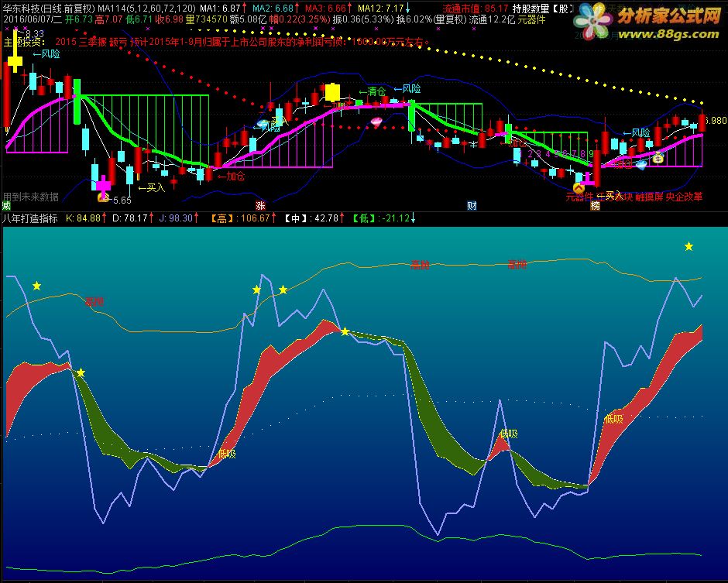Click the ←买入 signal label

pyautogui.click(x=152, y=187)
